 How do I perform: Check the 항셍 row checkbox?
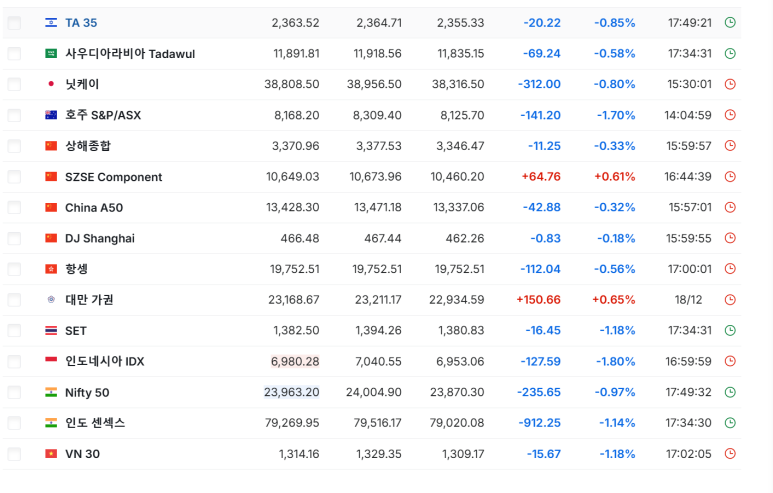(x=14, y=269)
